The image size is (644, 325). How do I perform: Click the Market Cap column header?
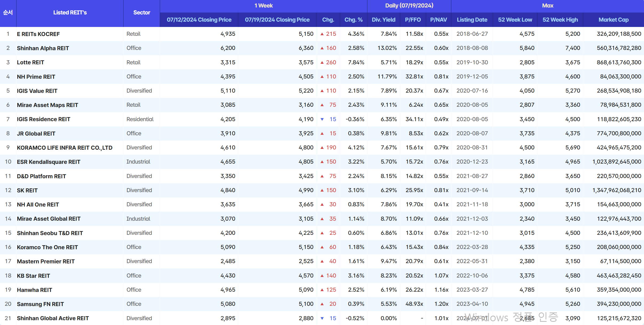(613, 20)
